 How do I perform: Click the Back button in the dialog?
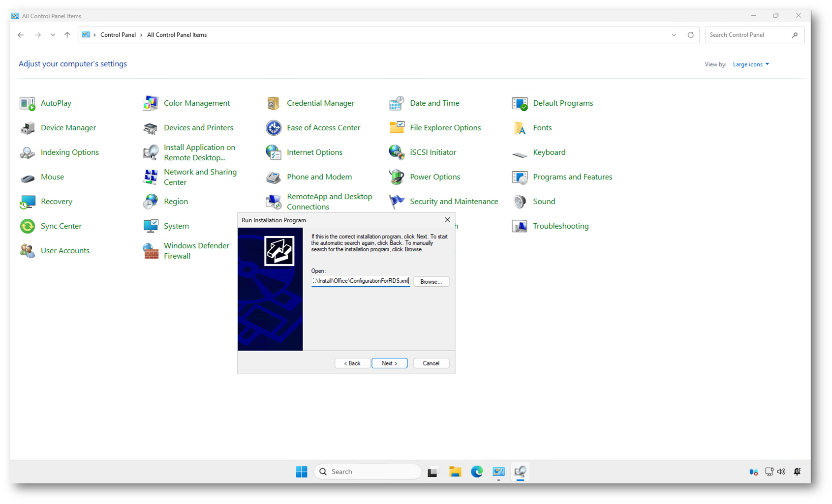pyautogui.click(x=352, y=363)
